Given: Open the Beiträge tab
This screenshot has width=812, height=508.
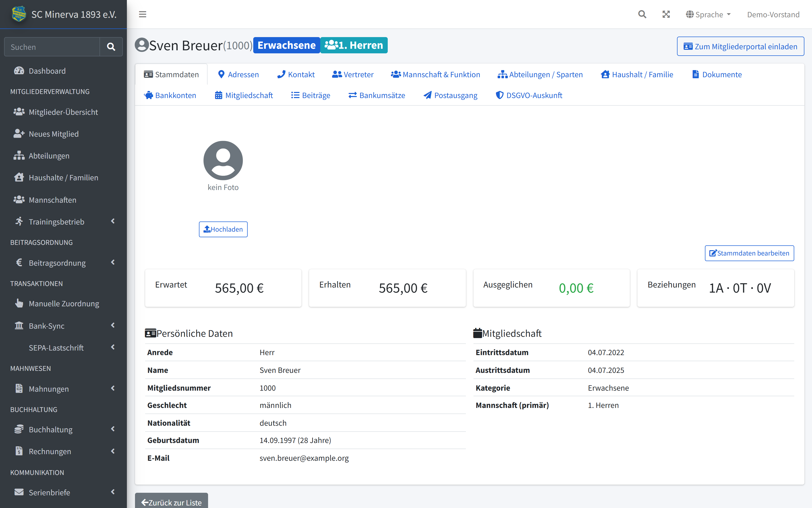Looking at the screenshot, I should click(x=311, y=95).
